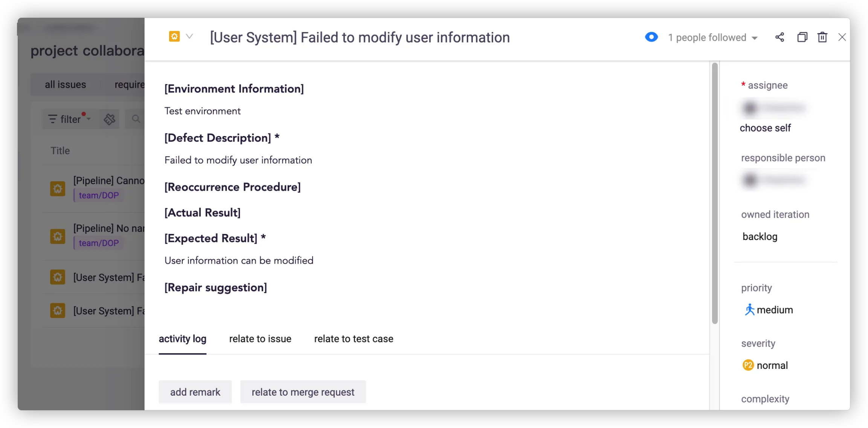
Task: Click the issue detail vertical scrollbar
Action: pyautogui.click(x=715, y=193)
